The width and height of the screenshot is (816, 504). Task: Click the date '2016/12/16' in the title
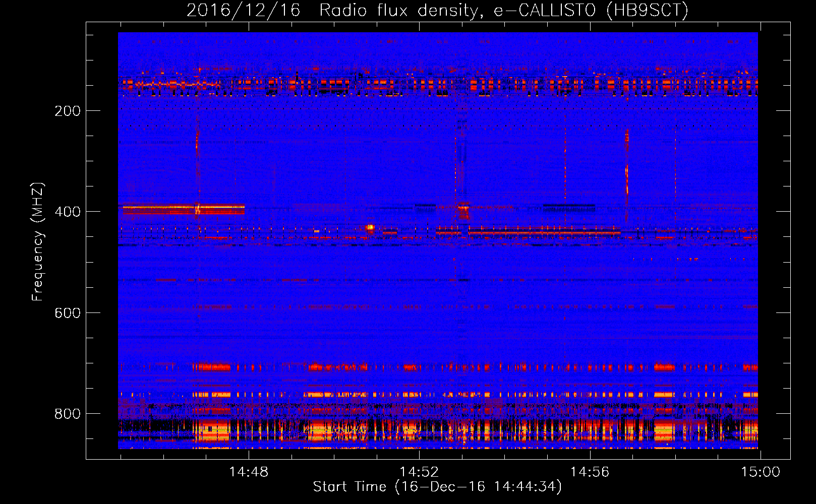244,10
